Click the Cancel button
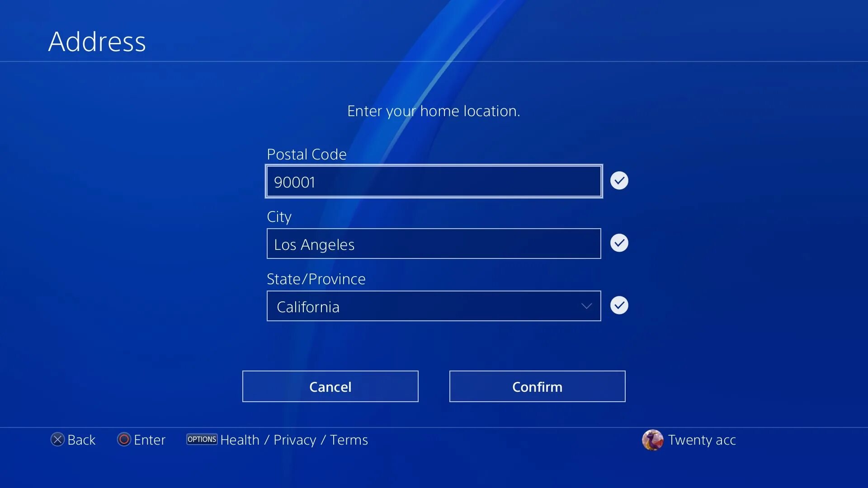 330,386
